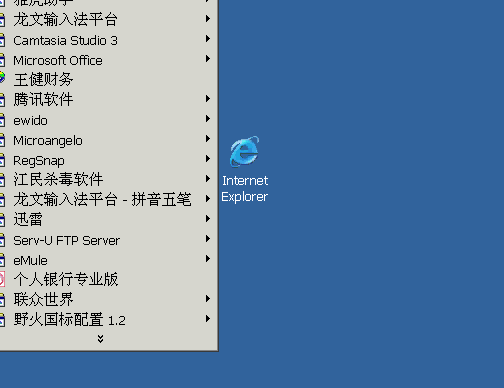Click the folder icon beside RegSnap

pyautogui.click(x=2, y=161)
